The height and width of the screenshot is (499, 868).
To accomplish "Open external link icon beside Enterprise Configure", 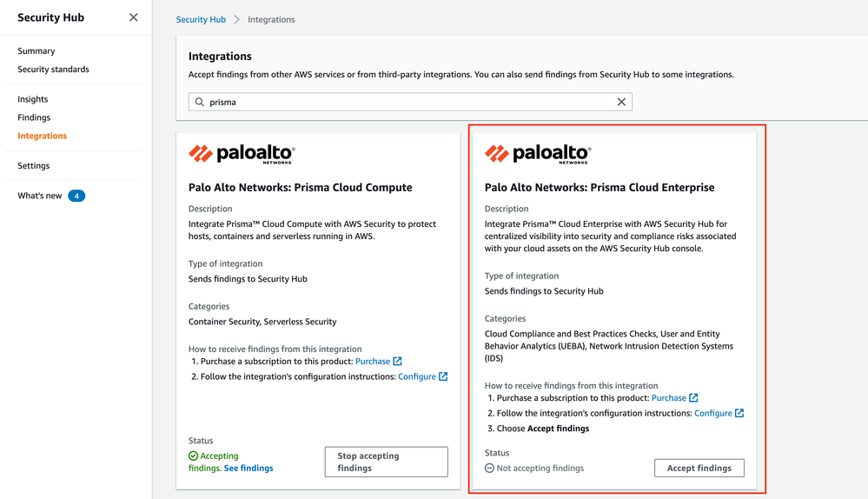I will pos(739,413).
